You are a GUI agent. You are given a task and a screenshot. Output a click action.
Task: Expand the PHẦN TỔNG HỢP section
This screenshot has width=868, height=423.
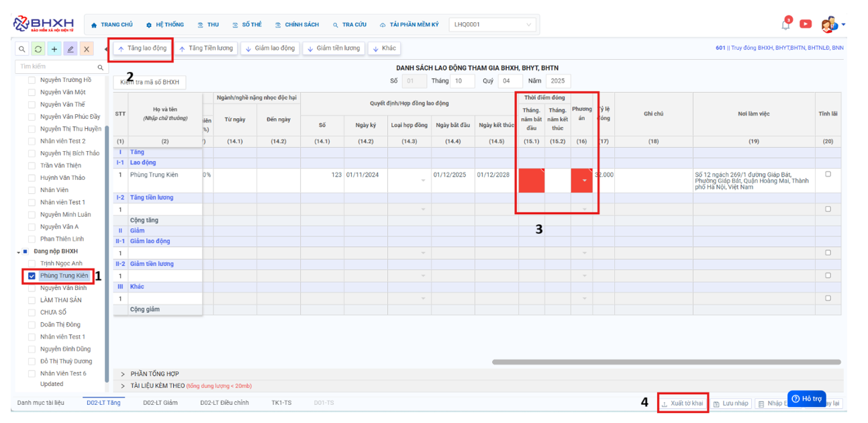pyautogui.click(x=123, y=374)
